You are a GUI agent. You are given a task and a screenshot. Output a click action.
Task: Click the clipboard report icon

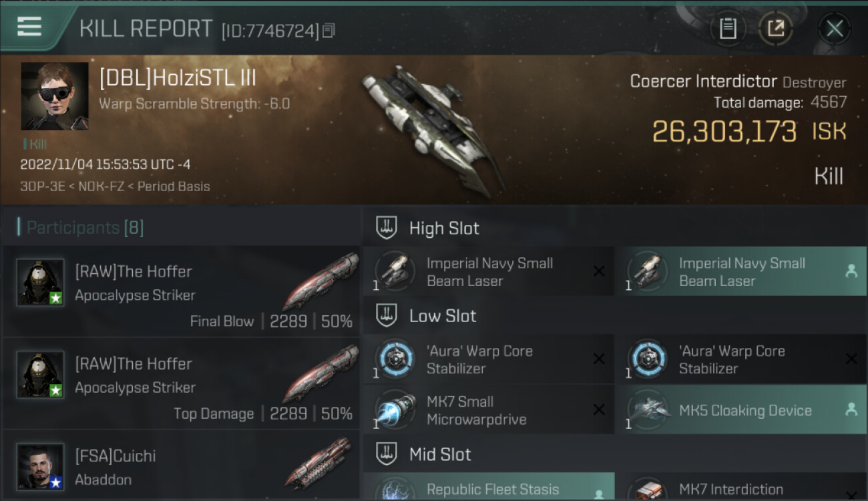tap(728, 28)
